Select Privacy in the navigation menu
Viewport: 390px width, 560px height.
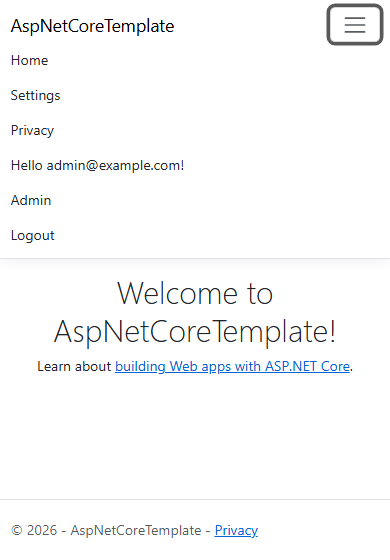tap(32, 130)
